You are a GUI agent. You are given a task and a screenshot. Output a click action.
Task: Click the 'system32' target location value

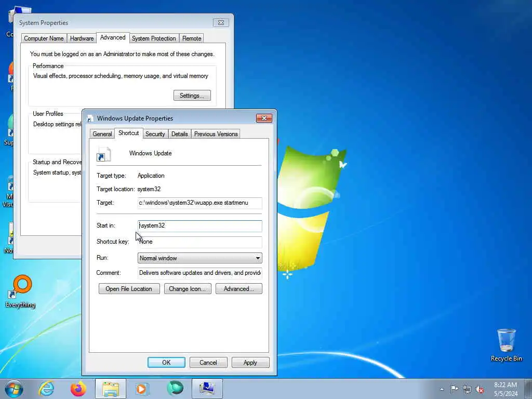[149, 189]
